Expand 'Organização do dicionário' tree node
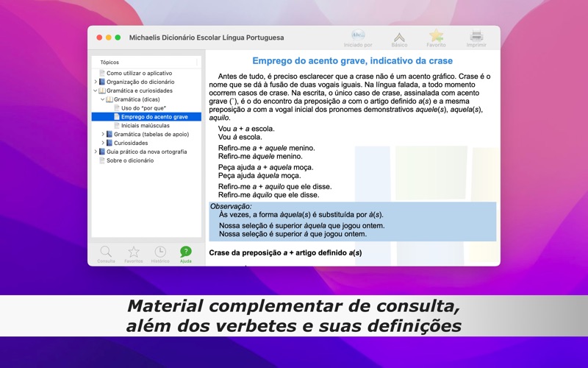 click(x=96, y=82)
